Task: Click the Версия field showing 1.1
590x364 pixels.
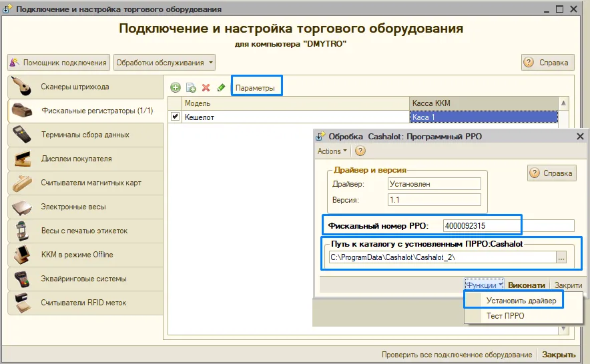Action: [x=434, y=200]
